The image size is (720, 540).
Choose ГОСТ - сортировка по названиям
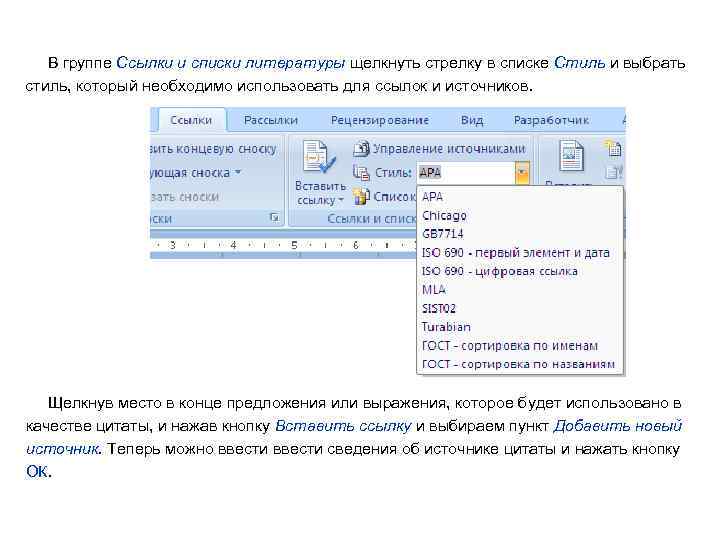click(520, 364)
